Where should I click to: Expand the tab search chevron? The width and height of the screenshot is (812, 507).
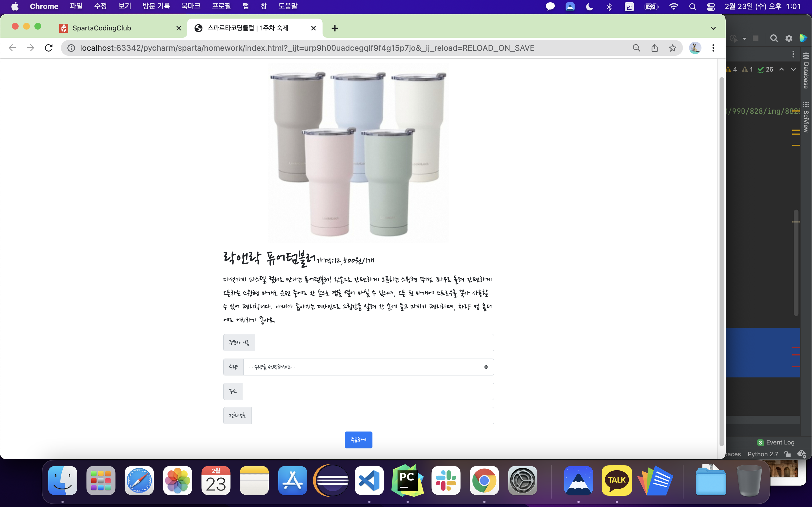click(713, 28)
